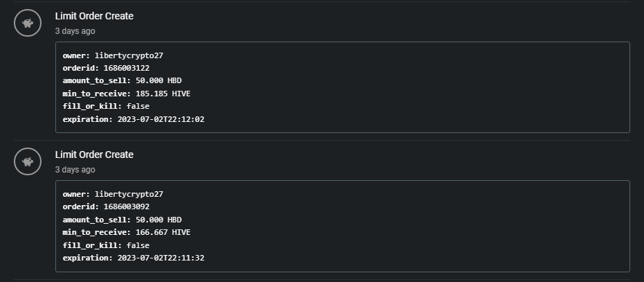The height and width of the screenshot is (282, 644).
Task: Select the min_to_receive 166.667 HIVE line
Action: point(127,233)
